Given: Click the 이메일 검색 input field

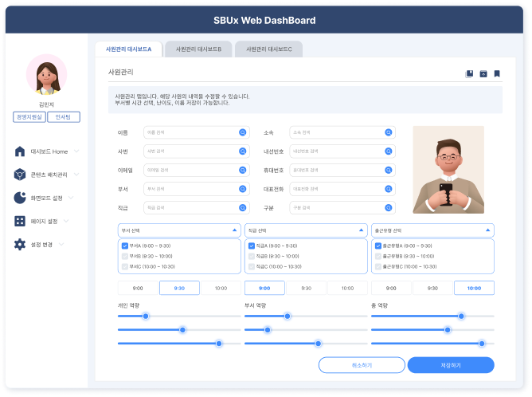Looking at the screenshot, I should tap(197, 170).
